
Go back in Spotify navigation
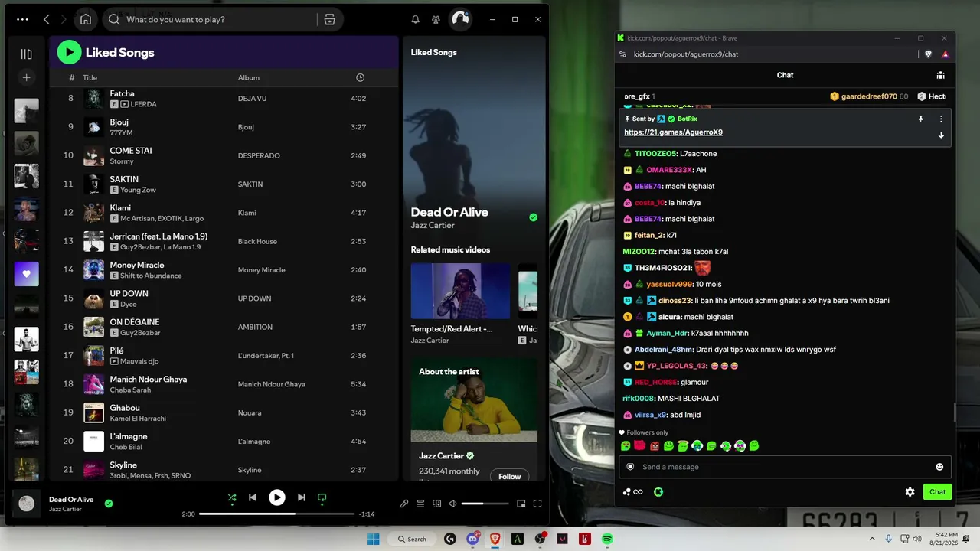pyautogui.click(x=47, y=19)
